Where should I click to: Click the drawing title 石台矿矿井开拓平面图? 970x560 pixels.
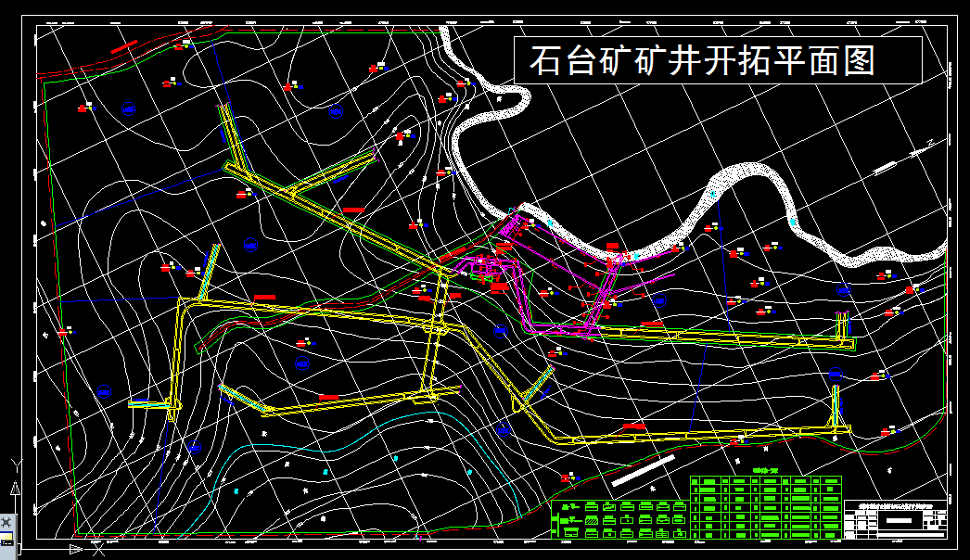[702, 60]
